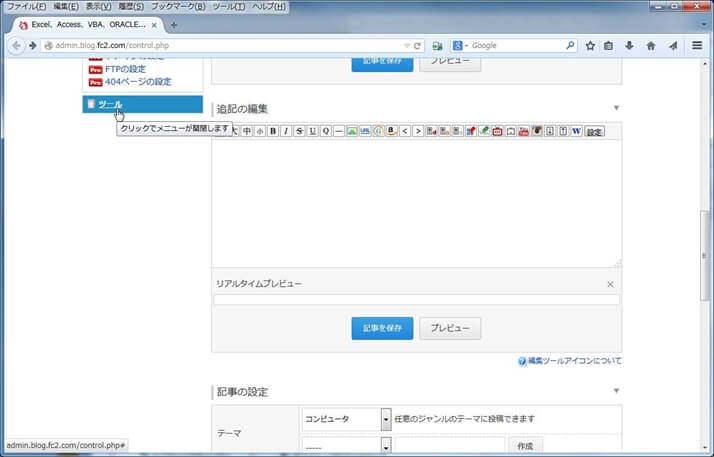Insert horizontal rule with dash icon

coord(339,131)
